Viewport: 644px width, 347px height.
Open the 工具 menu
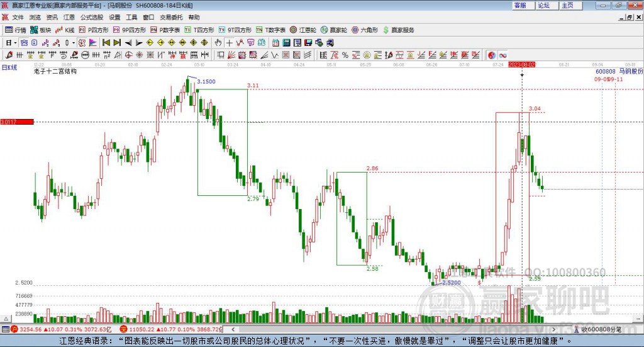[x=131, y=17]
